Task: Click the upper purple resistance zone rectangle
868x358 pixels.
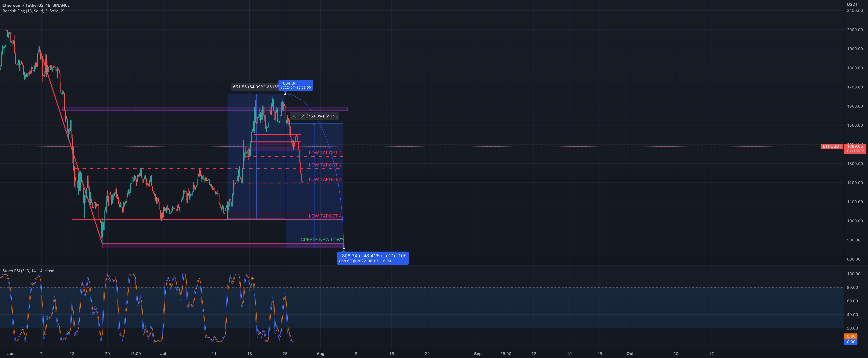Action: [205, 109]
